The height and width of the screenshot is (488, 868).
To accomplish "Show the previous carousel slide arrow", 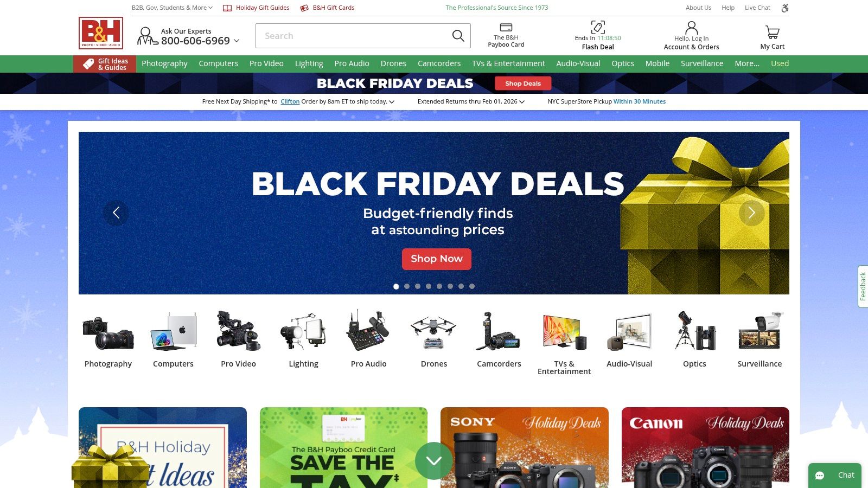I will coord(116,213).
